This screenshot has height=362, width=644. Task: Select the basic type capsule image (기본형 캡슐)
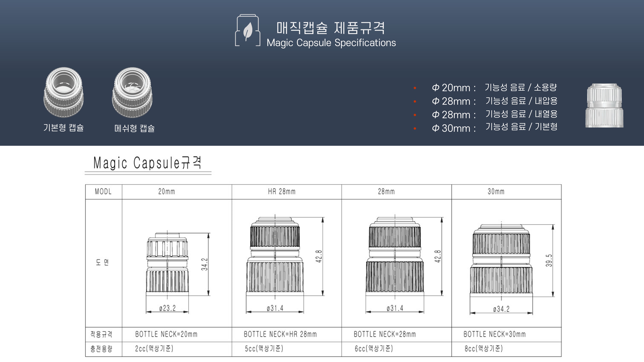[x=63, y=93]
